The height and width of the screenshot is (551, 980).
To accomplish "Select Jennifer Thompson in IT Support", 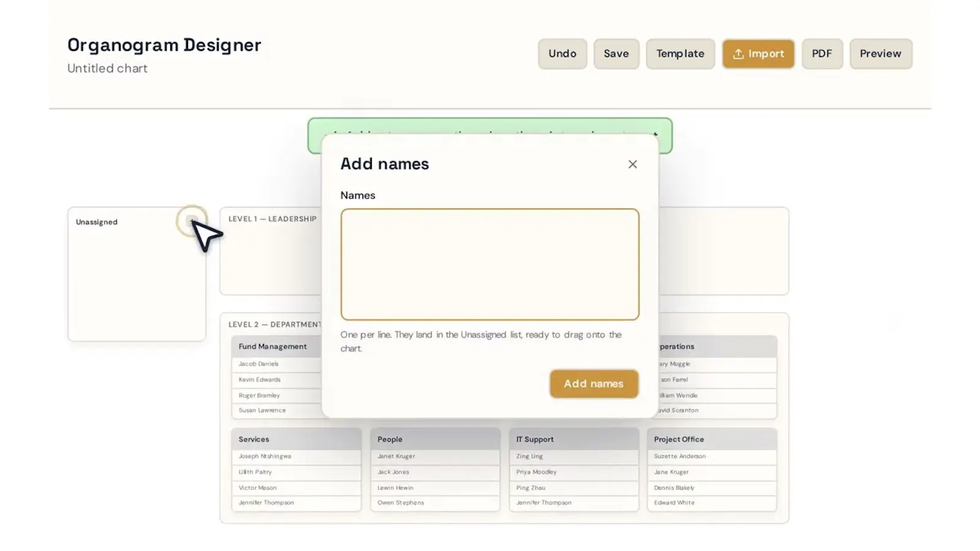I will coord(574,503).
